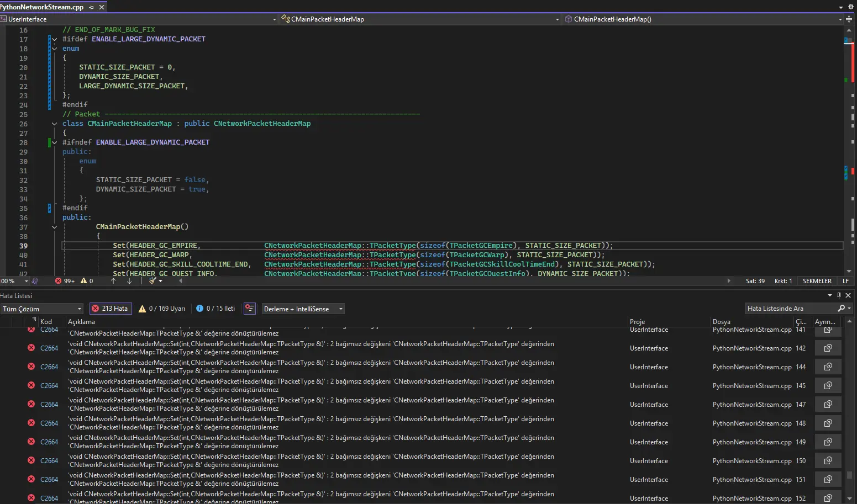Click the editor vertical scrollbar track
The height and width of the screenshot is (504, 857).
point(849,144)
